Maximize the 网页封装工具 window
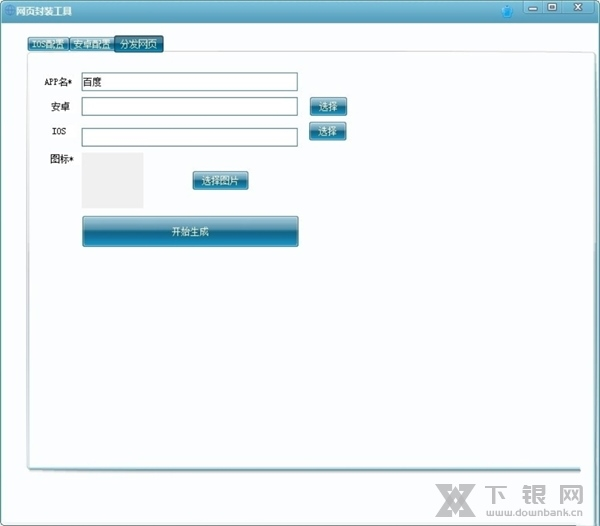Screen dimensions: 600x526 (x=552, y=7)
